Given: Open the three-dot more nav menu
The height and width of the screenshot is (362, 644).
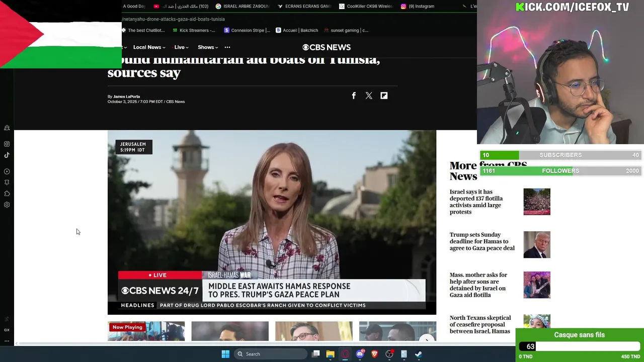Looking at the screenshot, I should click(x=227, y=47).
